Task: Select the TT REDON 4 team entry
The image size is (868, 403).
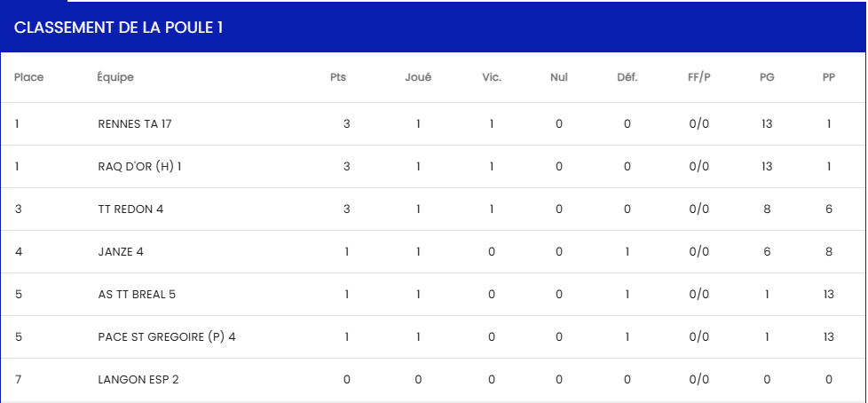Action: (x=130, y=209)
